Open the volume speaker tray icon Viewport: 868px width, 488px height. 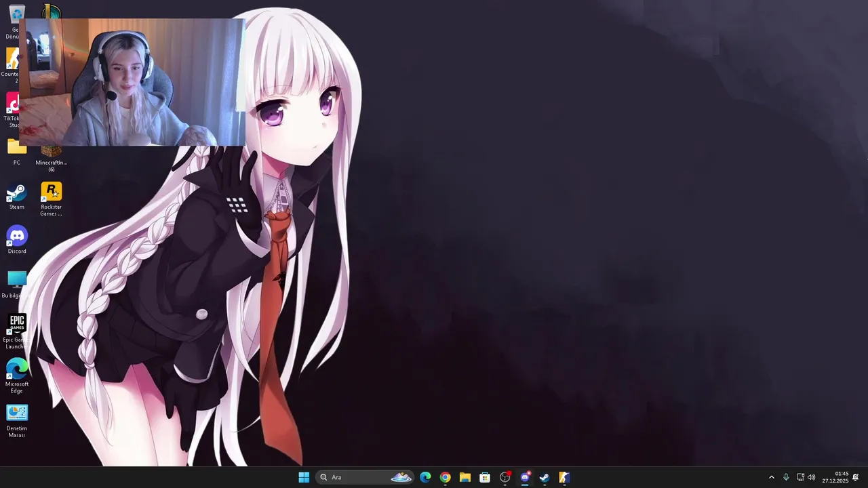(812, 477)
